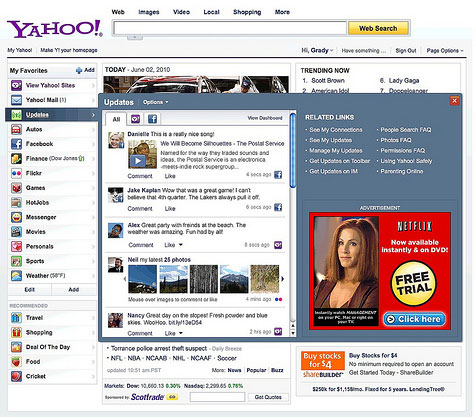Screen dimensions: 476x417
Task: Click the Flickr dots icon in sidebar
Action: click(x=16, y=173)
